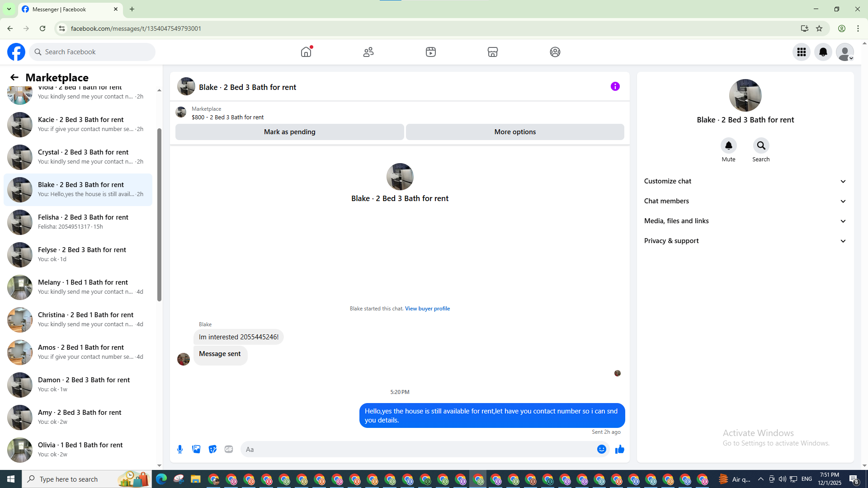Open Amos's chat conversation
The height and width of the screenshot is (488, 868).
click(x=78, y=352)
